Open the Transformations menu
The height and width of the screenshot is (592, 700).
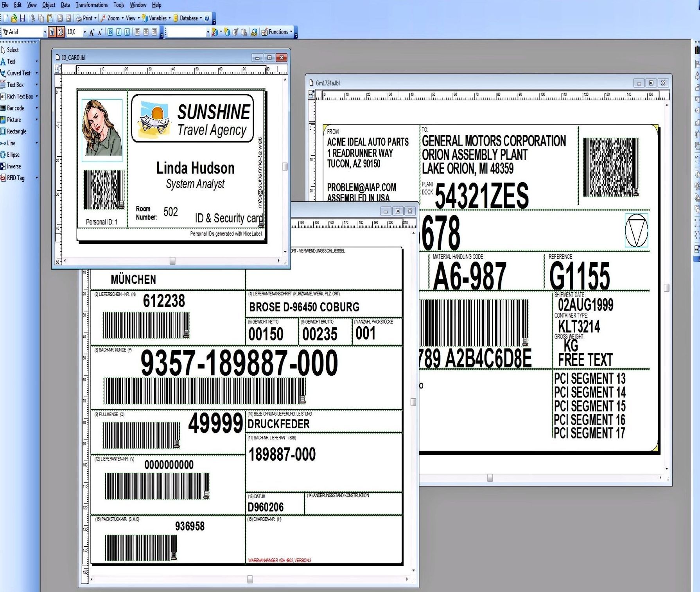tap(92, 5)
